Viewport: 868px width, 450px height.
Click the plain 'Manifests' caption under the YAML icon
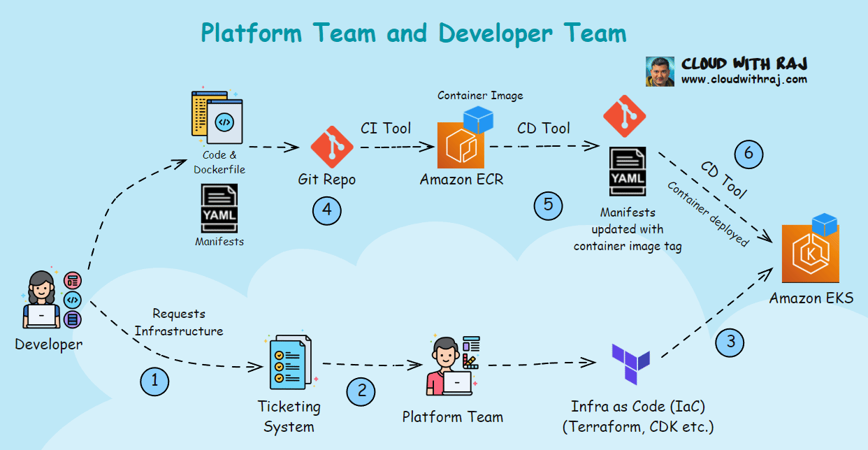[219, 242]
